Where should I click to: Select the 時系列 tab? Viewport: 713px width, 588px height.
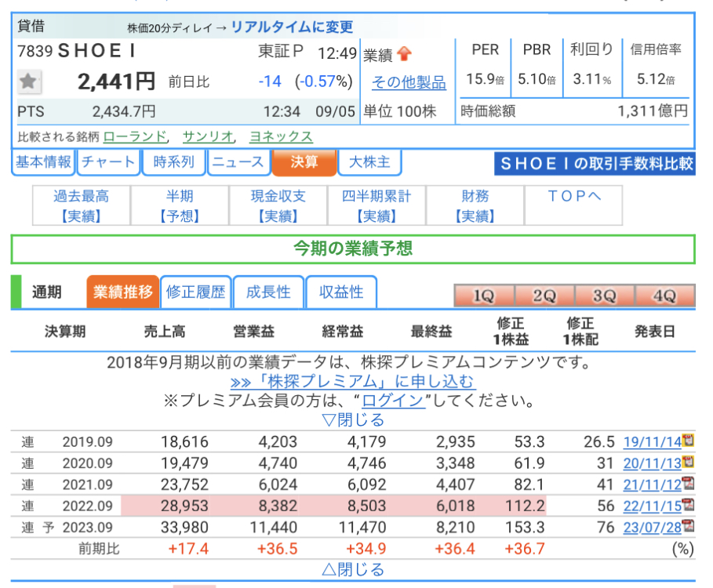(173, 162)
